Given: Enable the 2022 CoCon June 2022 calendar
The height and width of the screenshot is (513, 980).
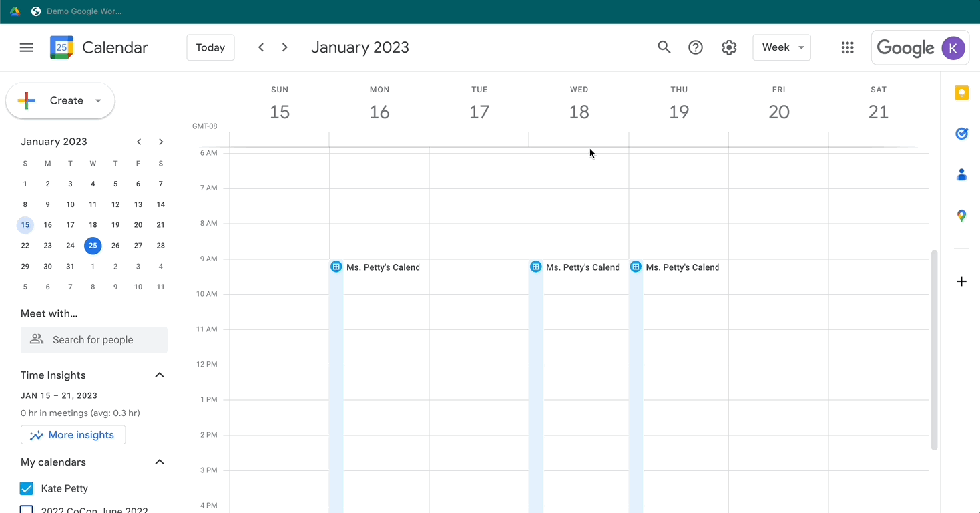Looking at the screenshot, I should pyautogui.click(x=26, y=510).
